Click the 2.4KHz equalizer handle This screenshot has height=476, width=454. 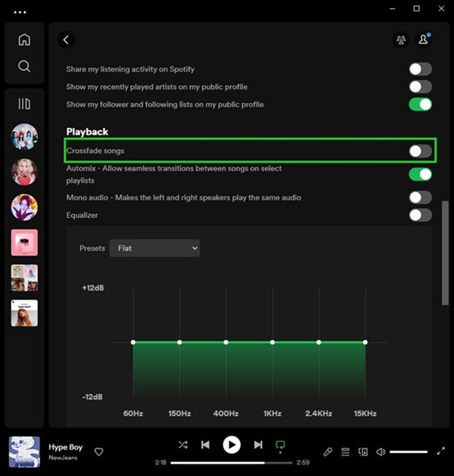pos(319,342)
